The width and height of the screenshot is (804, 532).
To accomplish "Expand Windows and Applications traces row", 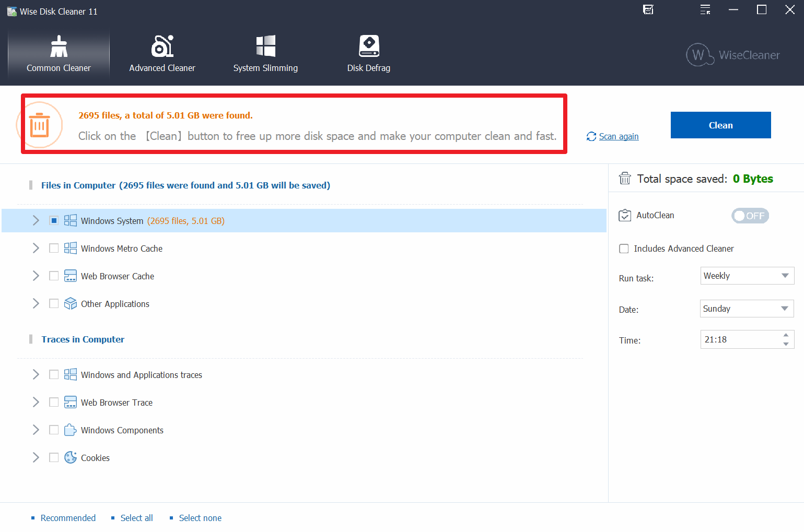I will click(36, 374).
